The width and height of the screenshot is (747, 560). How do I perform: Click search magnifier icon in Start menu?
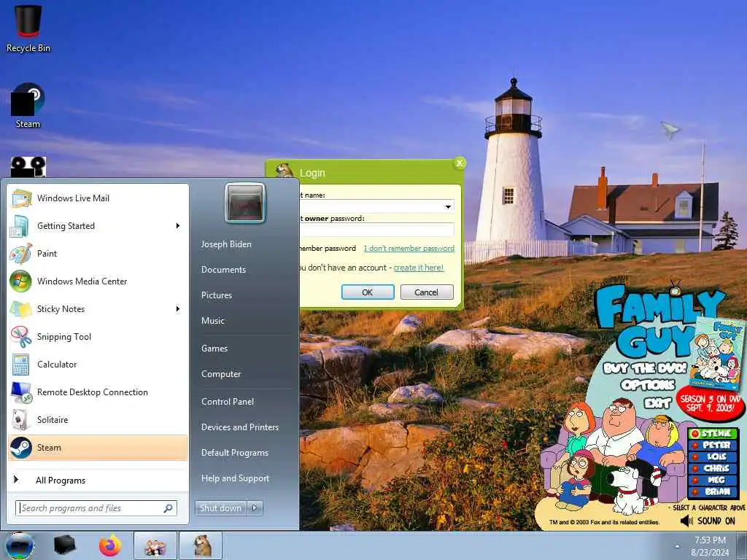click(x=168, y=508)
